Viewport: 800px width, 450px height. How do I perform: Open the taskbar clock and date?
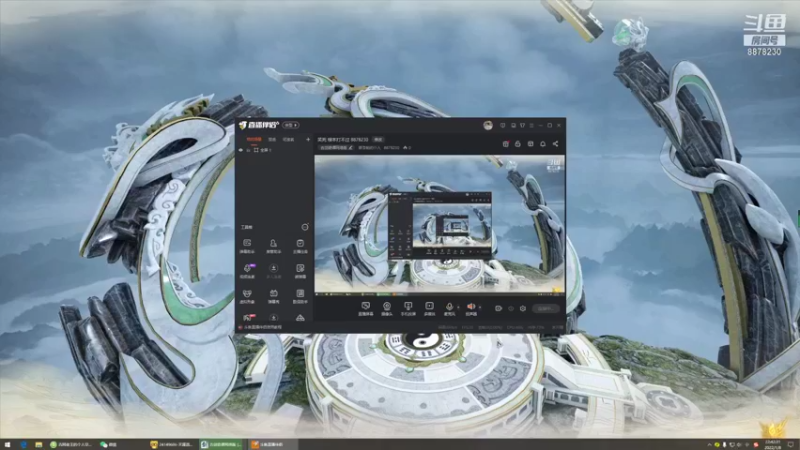click(772, 444)
